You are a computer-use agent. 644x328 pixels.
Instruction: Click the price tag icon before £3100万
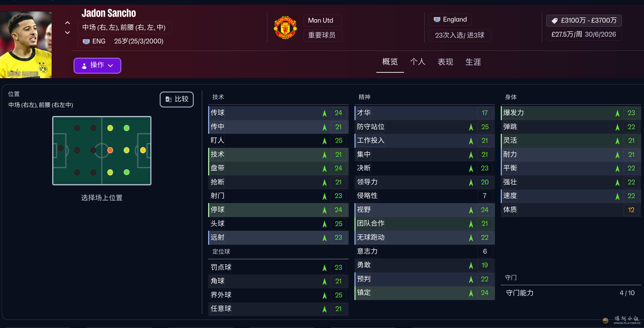554,20
